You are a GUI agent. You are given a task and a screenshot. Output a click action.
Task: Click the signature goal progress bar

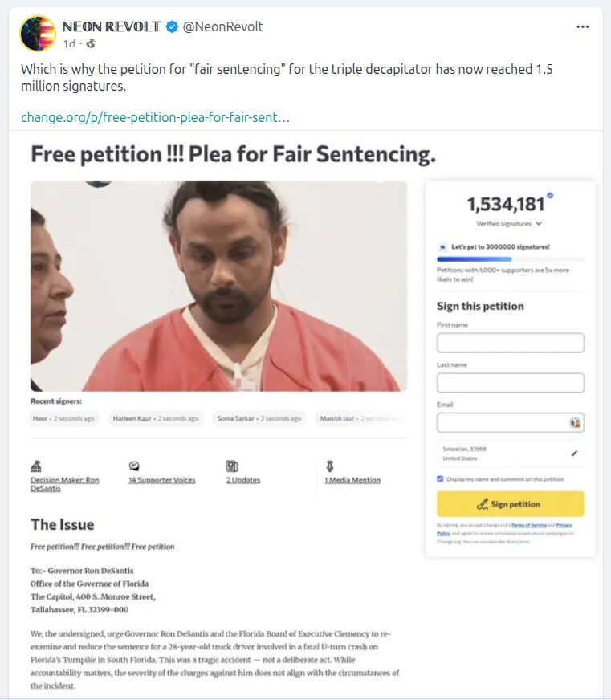point(510,259)
